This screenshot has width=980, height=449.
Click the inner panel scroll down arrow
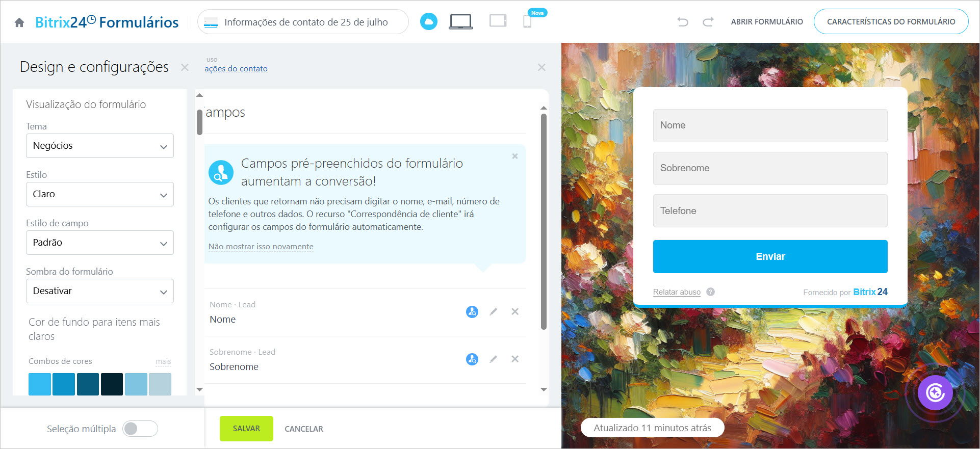(x=200, y=389)
